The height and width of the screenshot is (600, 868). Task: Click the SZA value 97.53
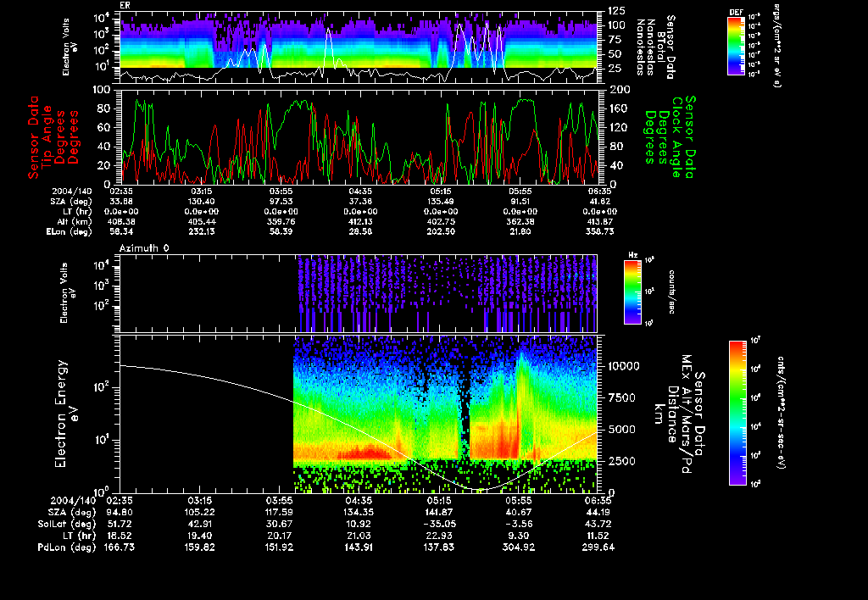(x=281, y=202)
